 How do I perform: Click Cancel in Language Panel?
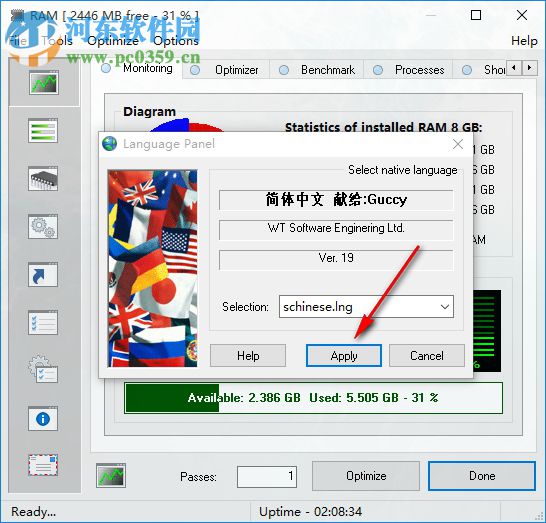click(427, 356)
